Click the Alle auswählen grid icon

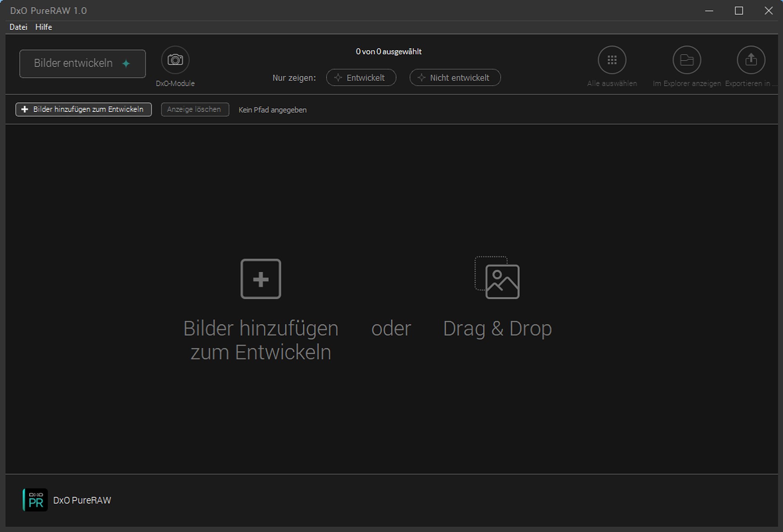coord(612,60)
